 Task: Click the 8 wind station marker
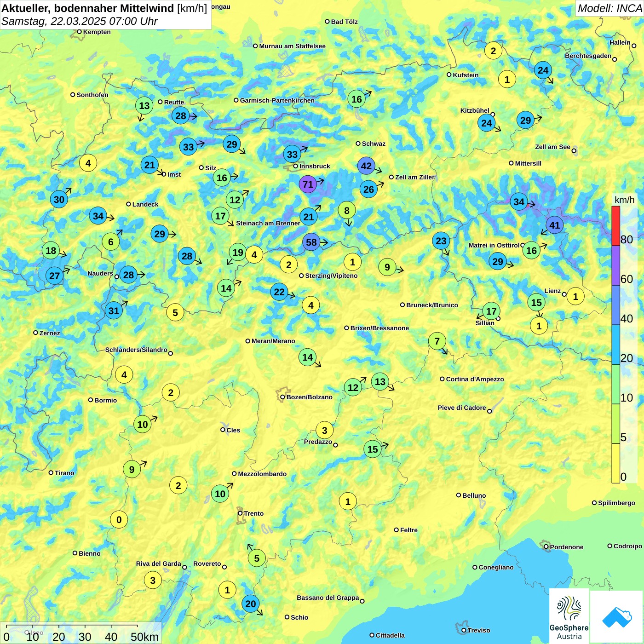point(347,210)
